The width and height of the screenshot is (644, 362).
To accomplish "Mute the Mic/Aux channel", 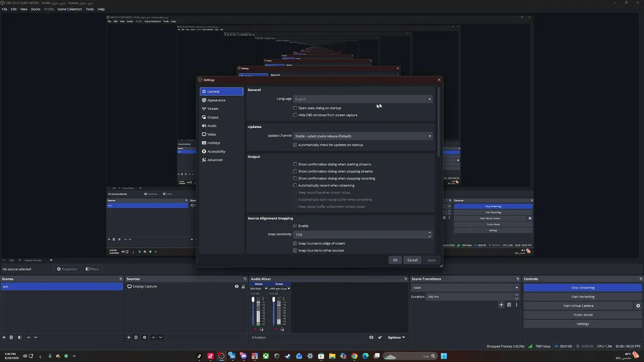I will click(x=255, y=329).
